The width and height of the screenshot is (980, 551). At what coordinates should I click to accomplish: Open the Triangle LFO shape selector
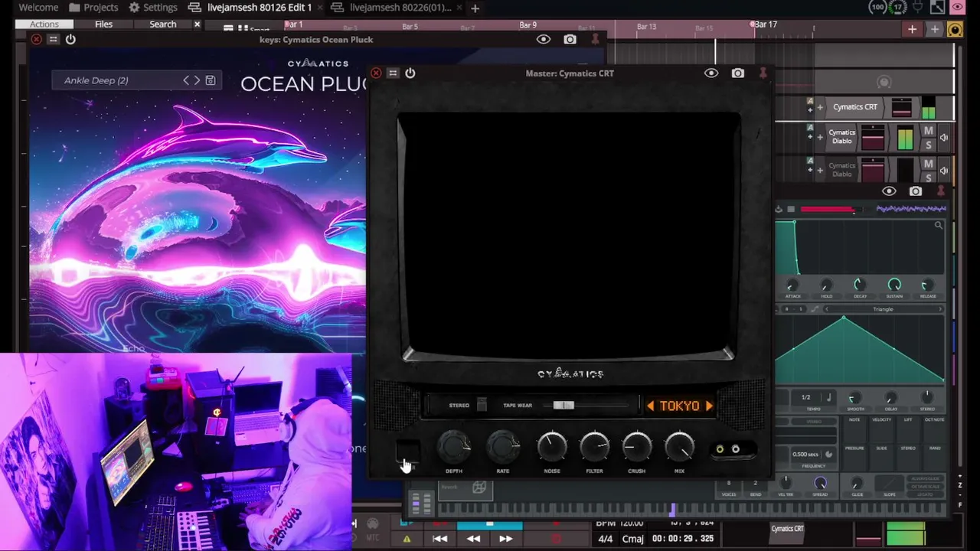883,309
